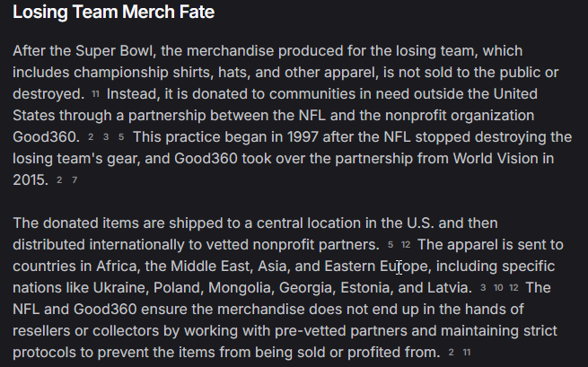
Task: Open citation 3 before 'This practice began'
Action: click(106, 137)
